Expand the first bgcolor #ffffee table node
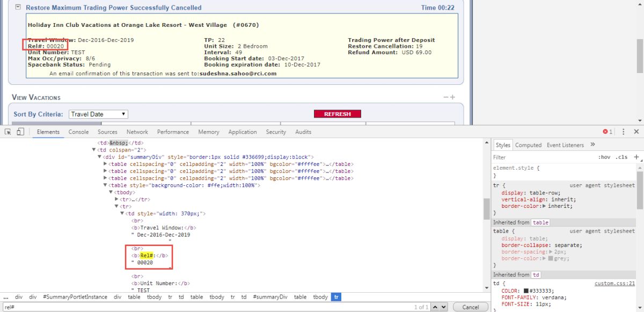This screenshot has width=644, height=312. click(105, 164)
